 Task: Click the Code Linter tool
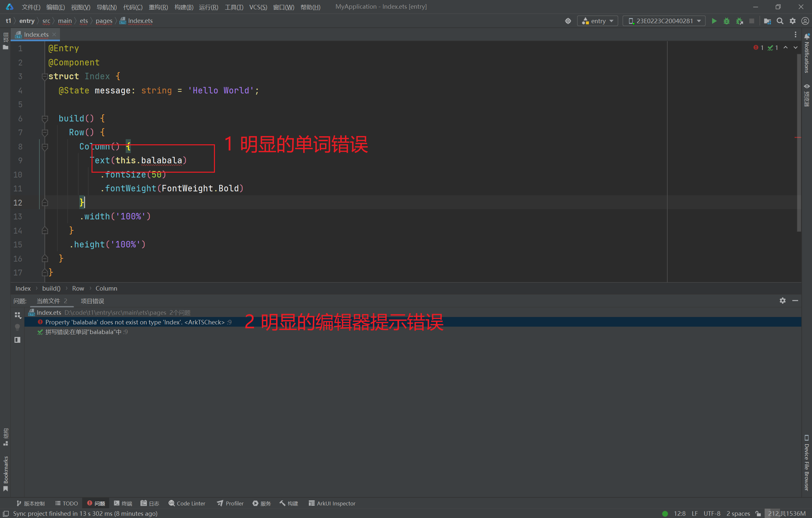[187, 503]
